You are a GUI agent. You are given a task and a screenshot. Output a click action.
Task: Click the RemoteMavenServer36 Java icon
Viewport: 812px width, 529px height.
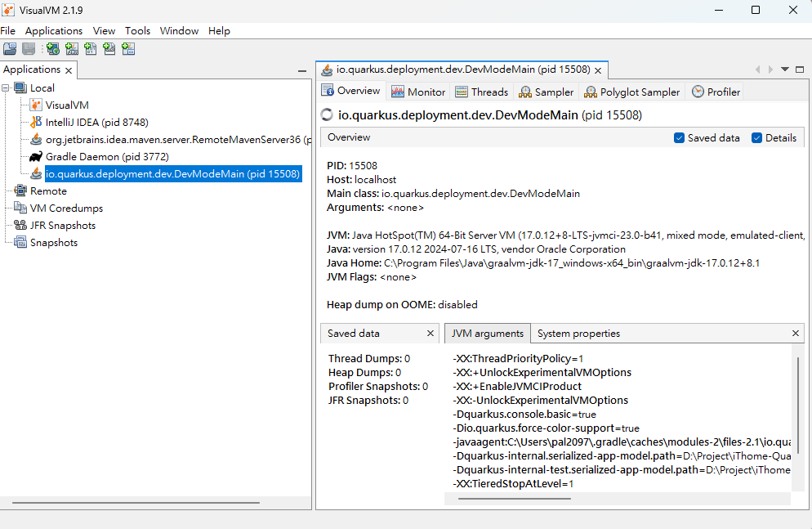36,139
